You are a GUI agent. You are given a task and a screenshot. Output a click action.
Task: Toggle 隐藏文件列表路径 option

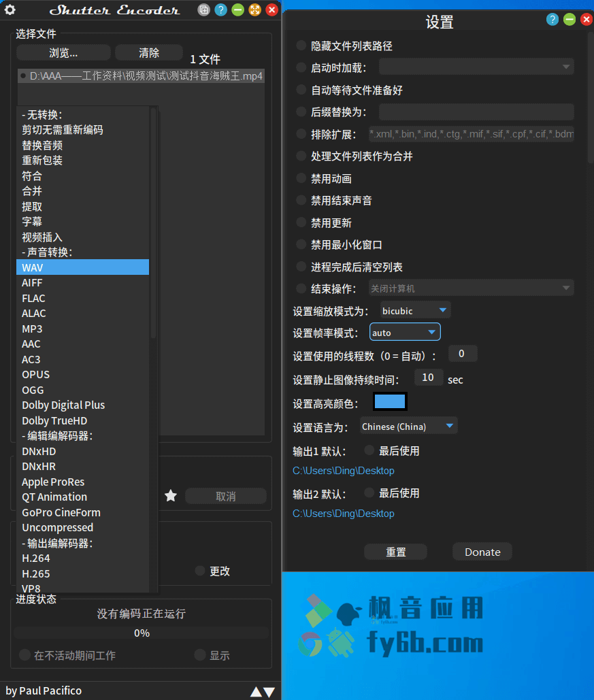pyautogui.click(x=301, y=45)
